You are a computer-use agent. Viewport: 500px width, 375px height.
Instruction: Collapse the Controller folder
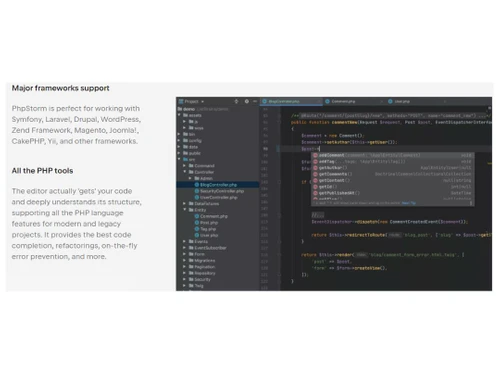click(185, 172)
